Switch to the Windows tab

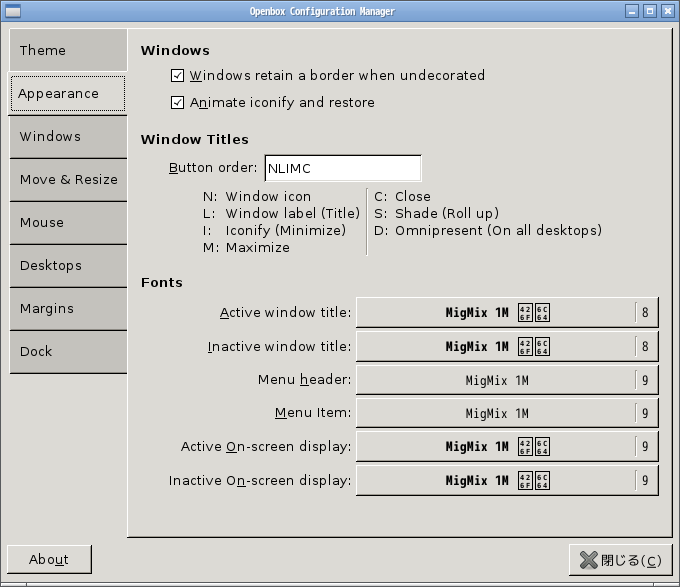pos(68,137)
